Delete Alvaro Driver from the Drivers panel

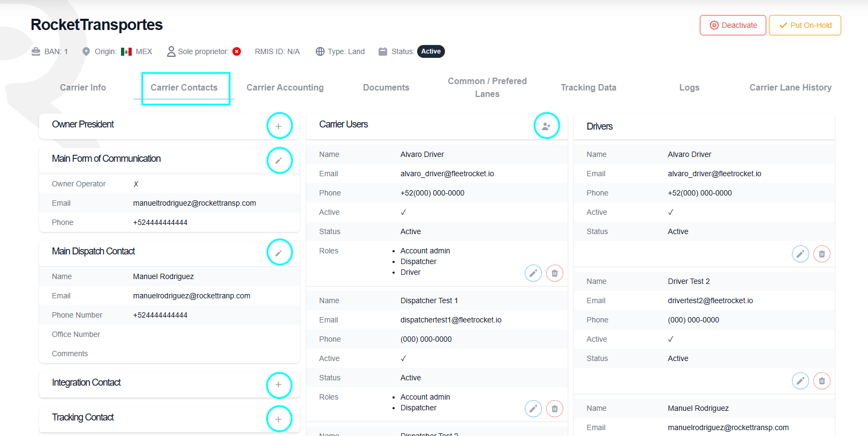point(822,254)
